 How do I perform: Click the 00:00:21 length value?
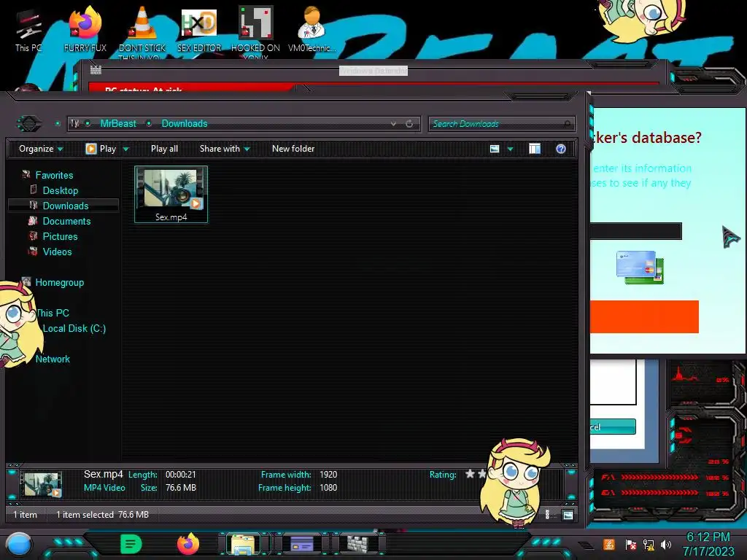[x=181, y=474]
